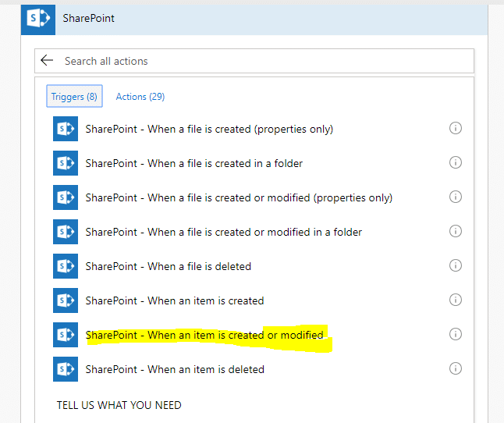This screenshot has height=423, width=504.
Task: Open info for file created or modified in a folder
Action: pyautogui.click(x=456, y=231)
